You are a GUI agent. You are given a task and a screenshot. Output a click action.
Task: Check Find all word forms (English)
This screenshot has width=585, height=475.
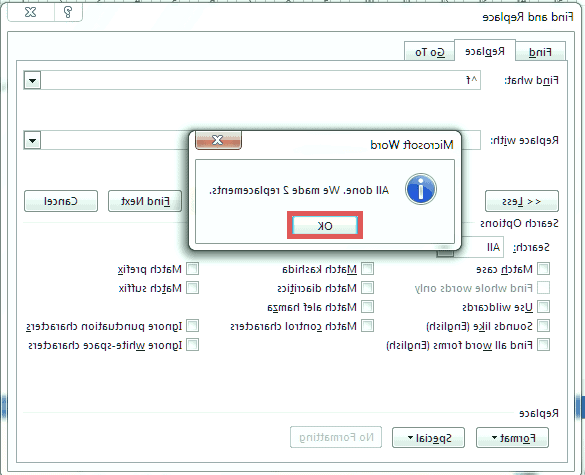[x=543, y=345]
